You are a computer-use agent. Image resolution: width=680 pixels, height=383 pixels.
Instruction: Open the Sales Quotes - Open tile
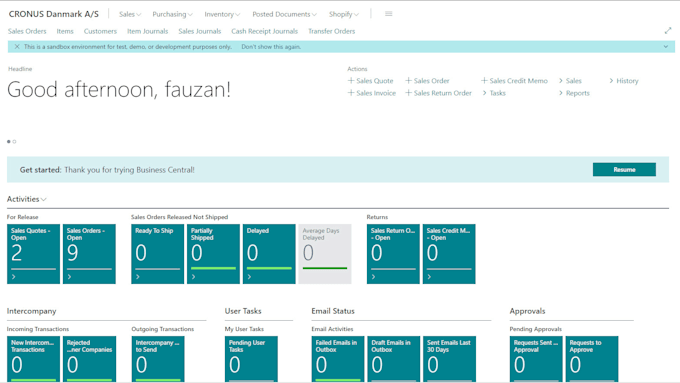pos(33,254)
